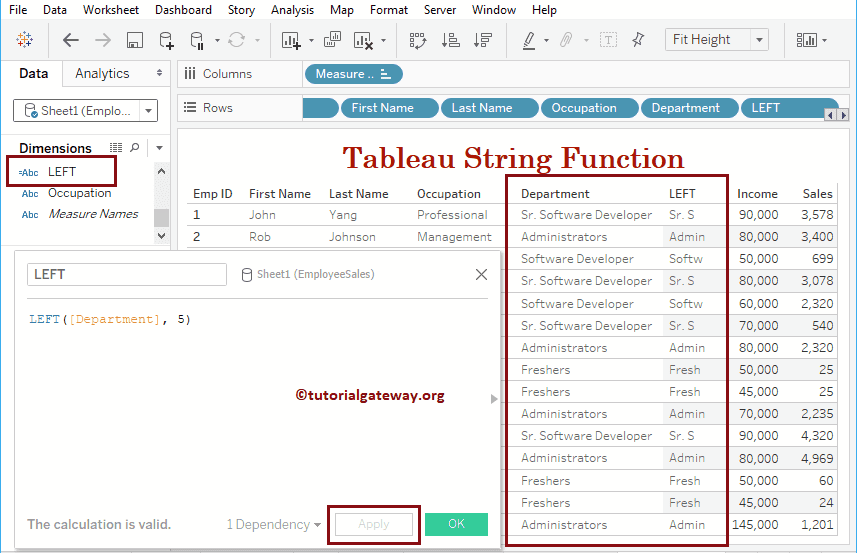
Task: Open the Clear Sheet dropdown arrow
Action: coord(383,40)
